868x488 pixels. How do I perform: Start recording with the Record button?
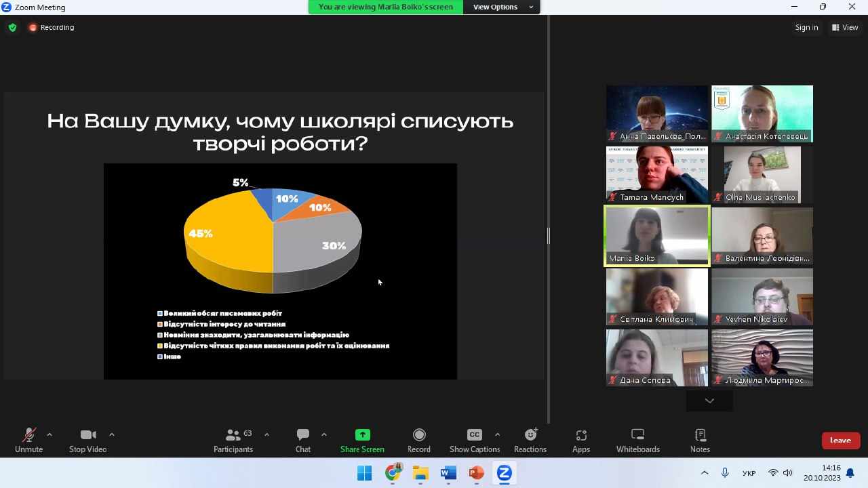tap(419, 440)
